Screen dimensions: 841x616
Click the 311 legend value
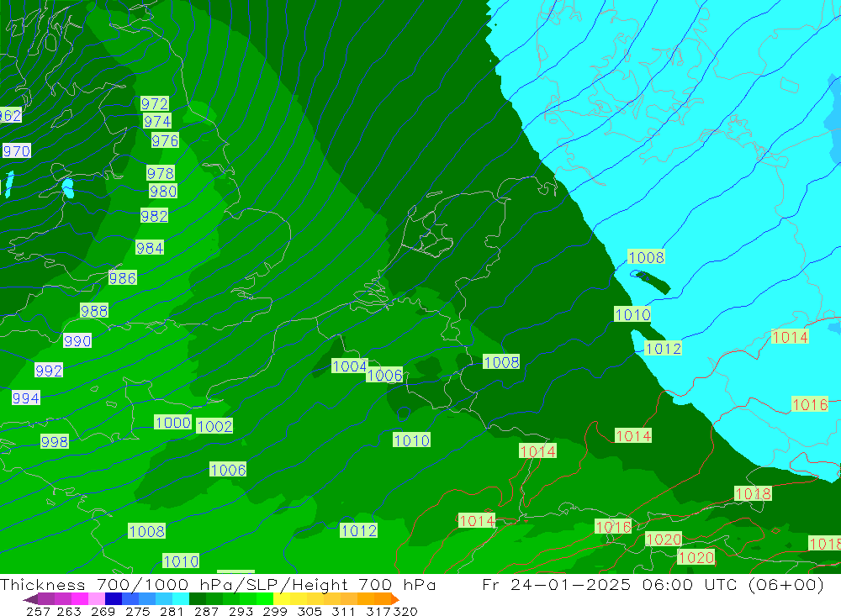343,611
